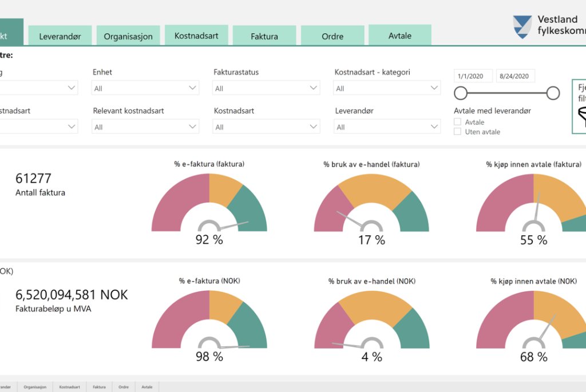586x392 pixels.
Task: Click the 1/1/2020 start date field
Action: click(x=473, y=76)
